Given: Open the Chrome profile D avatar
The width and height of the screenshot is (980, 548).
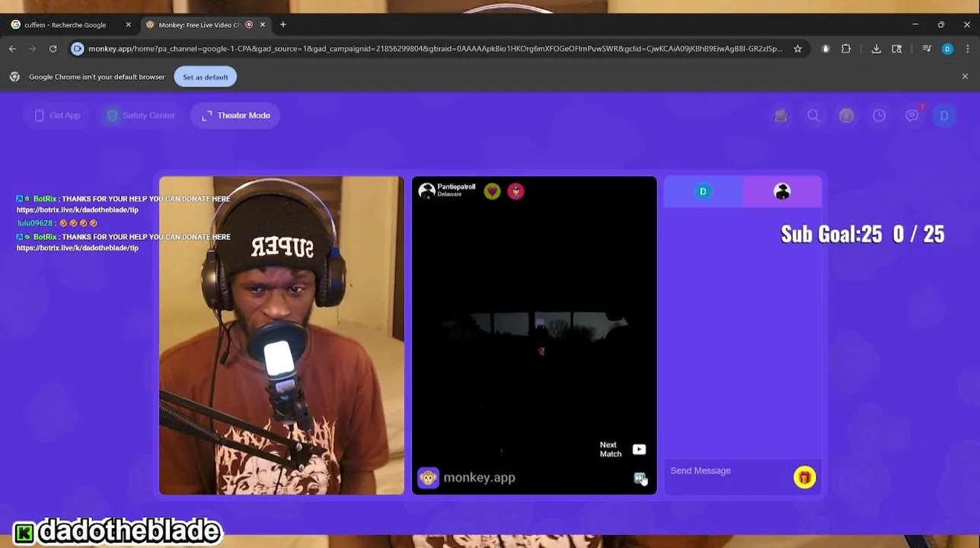Looking at the screenshot, I should 947,49.
